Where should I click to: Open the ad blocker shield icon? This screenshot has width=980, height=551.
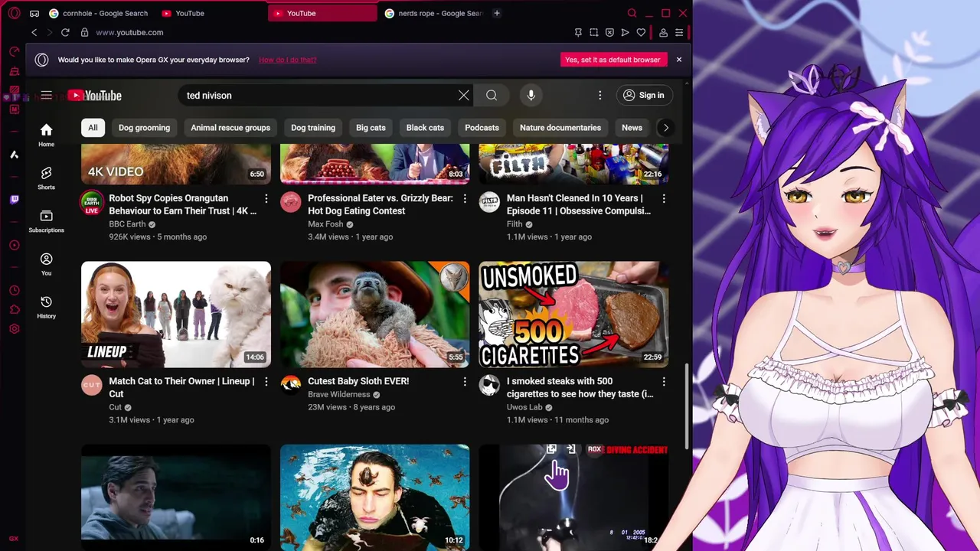(609, 32)
